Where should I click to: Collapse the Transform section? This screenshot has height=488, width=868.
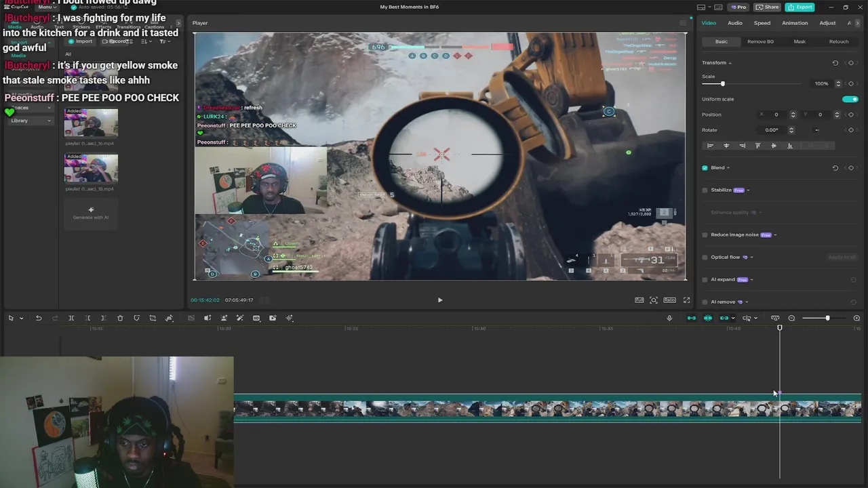tap(730, 63)
